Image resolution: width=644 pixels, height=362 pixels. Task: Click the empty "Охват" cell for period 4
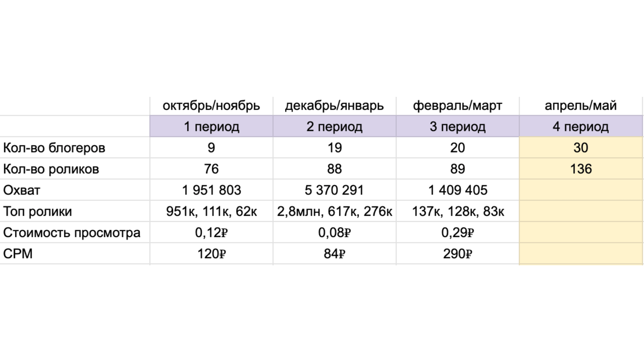tap(581, 190)
